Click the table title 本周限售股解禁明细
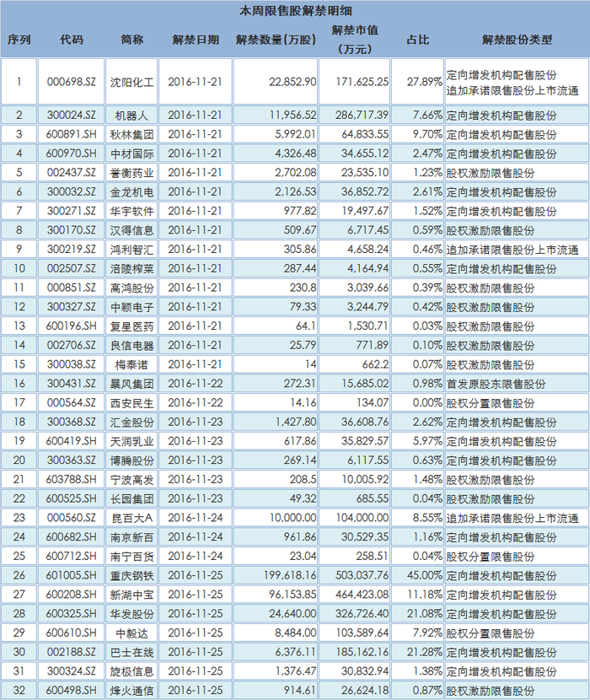Viewport: 590px width, 700px height. (x=296, y=11)
